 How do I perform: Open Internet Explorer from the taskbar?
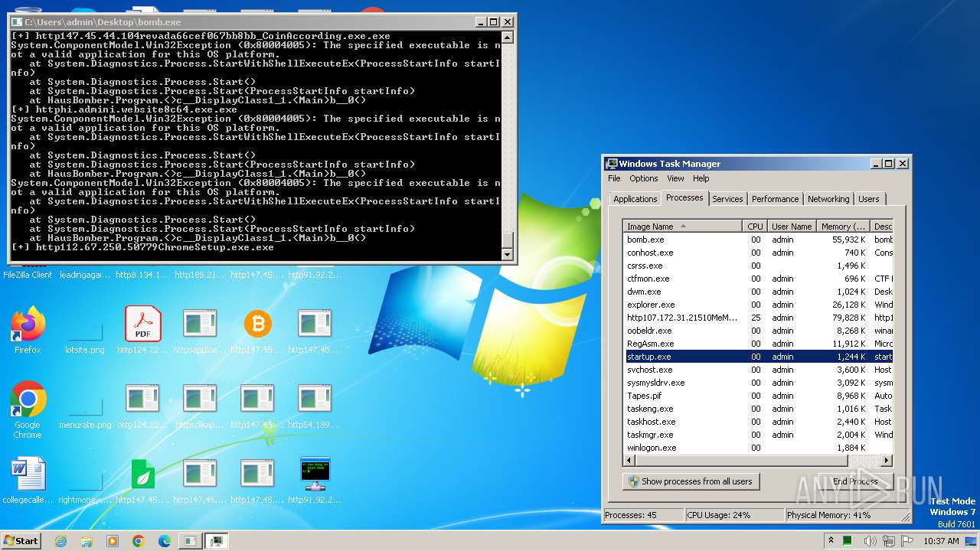[60, 541]
